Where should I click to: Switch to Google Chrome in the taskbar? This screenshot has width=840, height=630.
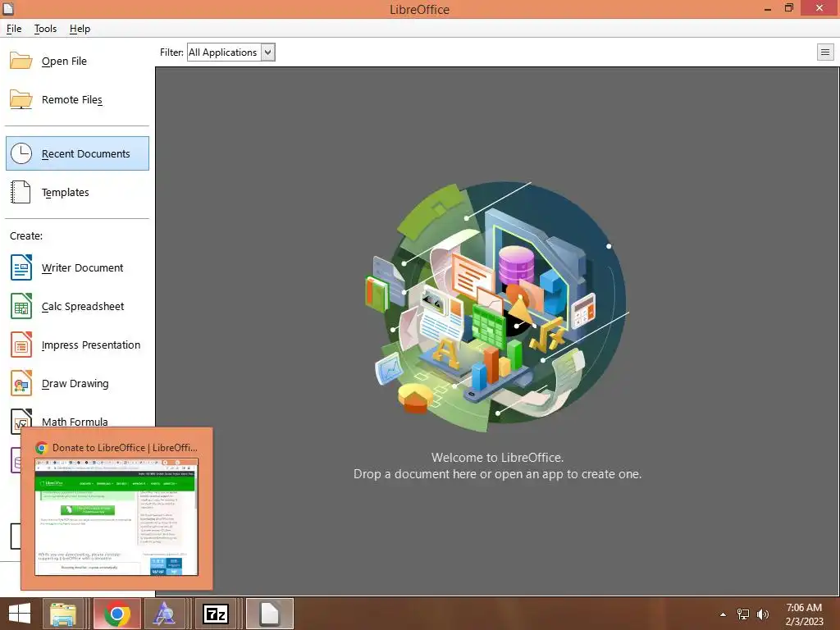click(x=116, y=614)
